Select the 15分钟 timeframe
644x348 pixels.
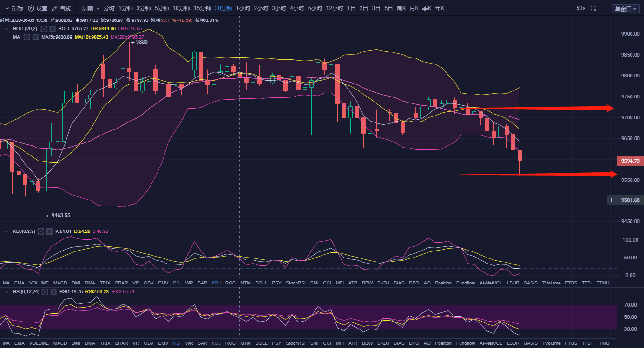pos(202,8)
